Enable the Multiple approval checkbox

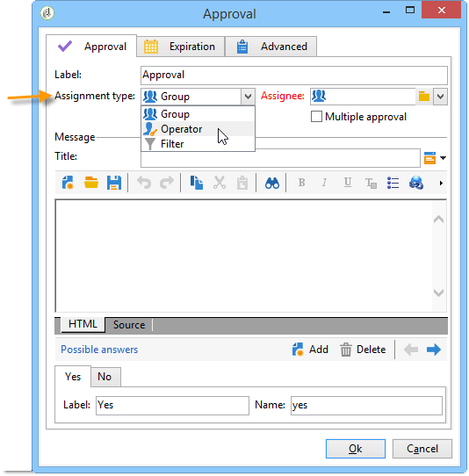click(x=316, y=117)
